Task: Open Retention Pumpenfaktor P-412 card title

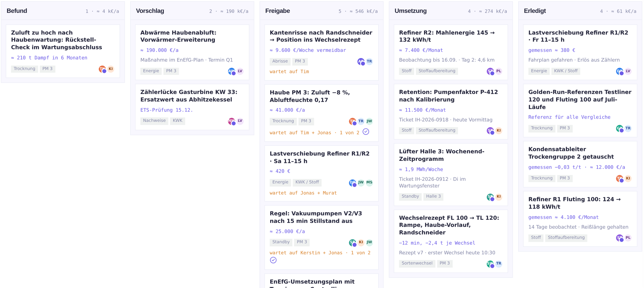Action: [x=448, y=96]
